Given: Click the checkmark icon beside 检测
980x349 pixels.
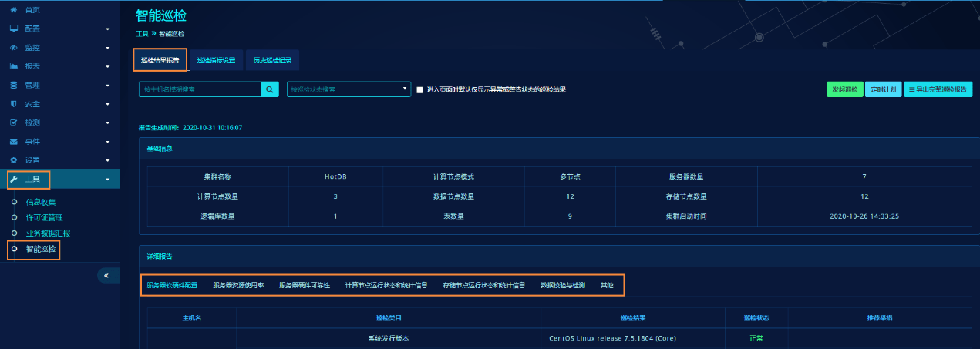Looking at the screenshot, I should [x=13, y=122].
